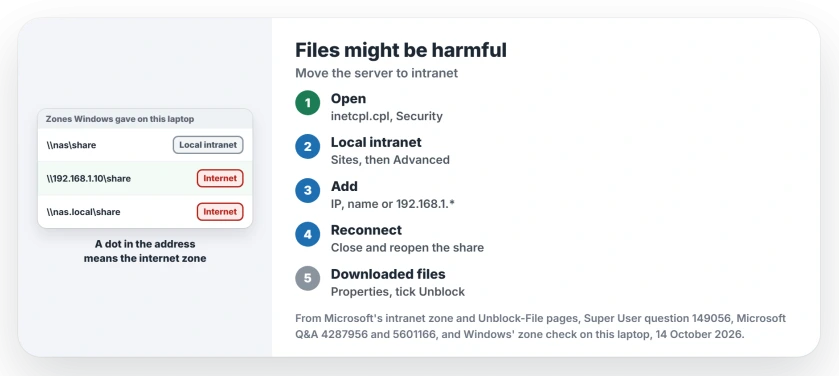
Task: Click the 'Local intranet' step title
Action: [x=376, y=142]
